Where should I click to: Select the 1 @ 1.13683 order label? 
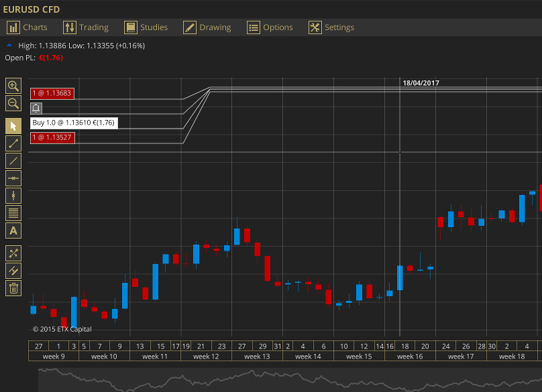coord(52,93)
